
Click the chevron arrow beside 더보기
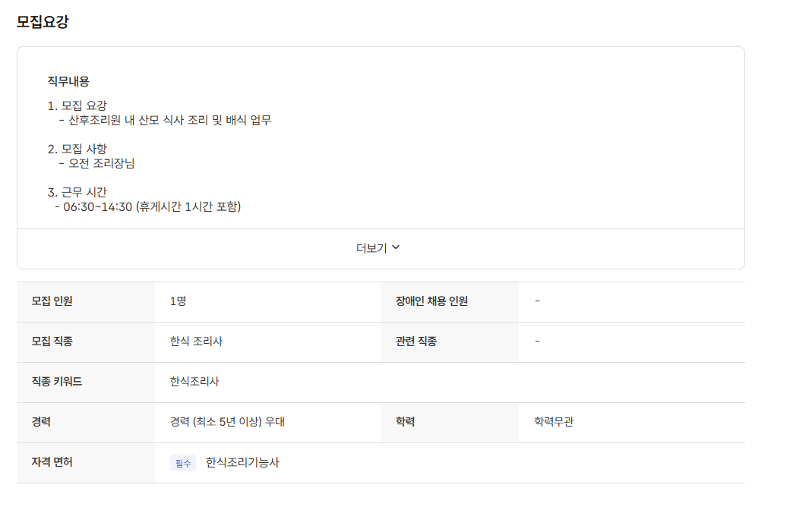(x=396, y=247)
